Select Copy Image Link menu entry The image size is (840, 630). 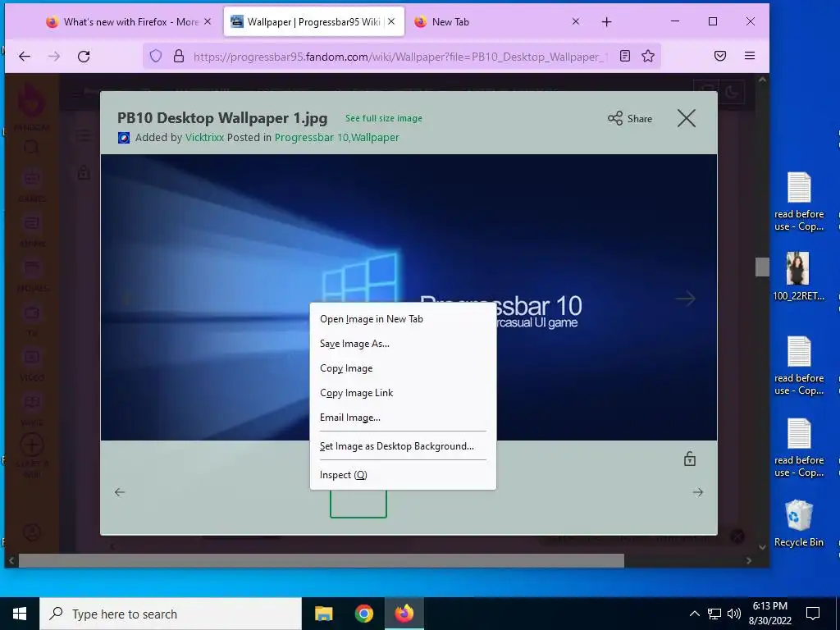point(403,393)
